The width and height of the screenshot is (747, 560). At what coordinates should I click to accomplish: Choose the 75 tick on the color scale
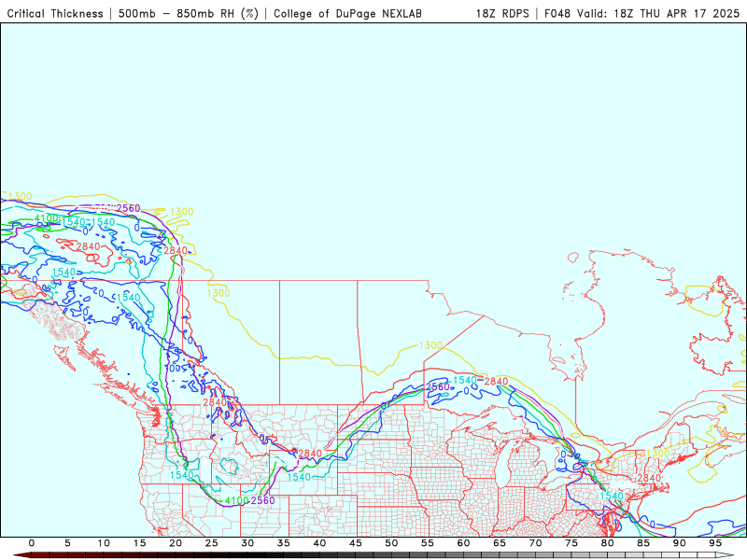[x=571, y=543]
